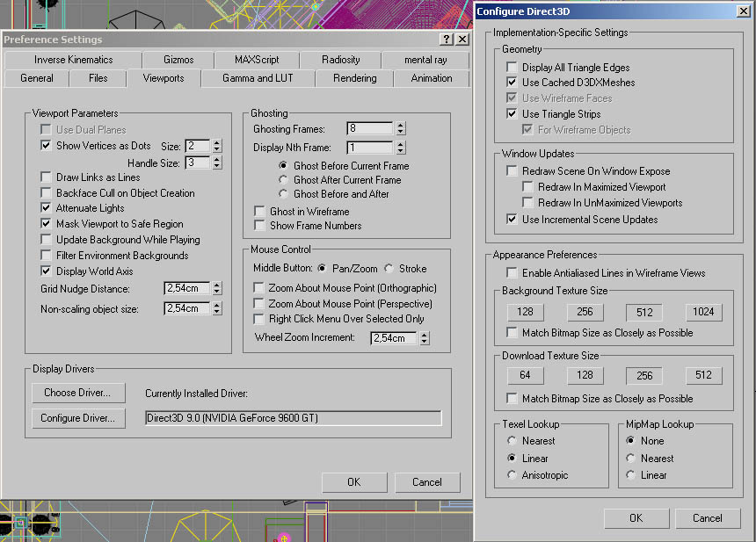Enable Backface Cull on Object Creation
756x542 pixels.
(47, 193)
